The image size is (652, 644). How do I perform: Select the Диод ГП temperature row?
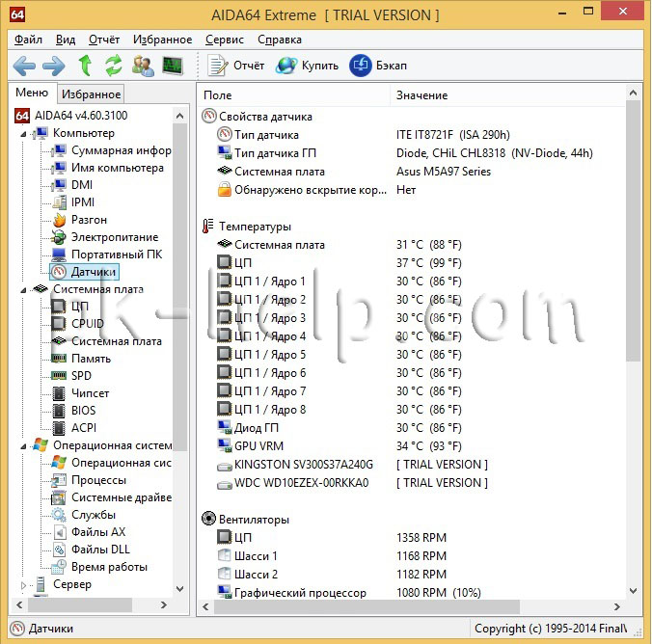tap(412, 428)
